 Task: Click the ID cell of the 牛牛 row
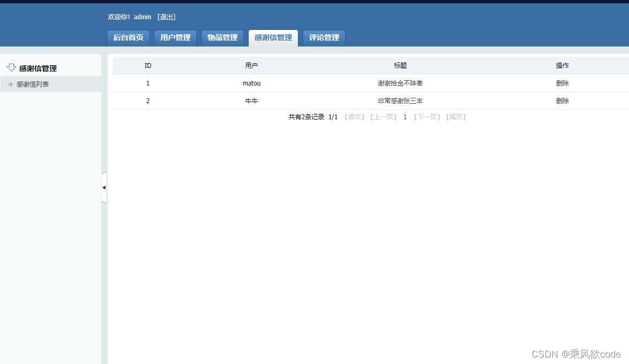point(148,100)
